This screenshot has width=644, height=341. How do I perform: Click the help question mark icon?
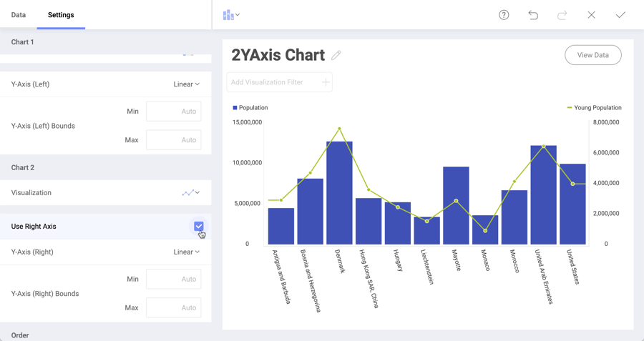click(x=504, y=15)
